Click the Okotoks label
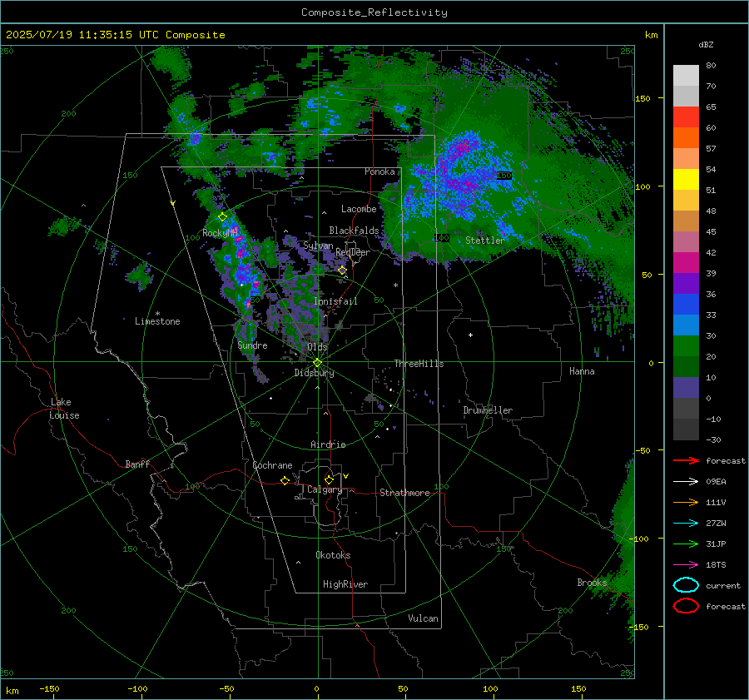Screen dimensions: 749x700 [x=333, y=555]
